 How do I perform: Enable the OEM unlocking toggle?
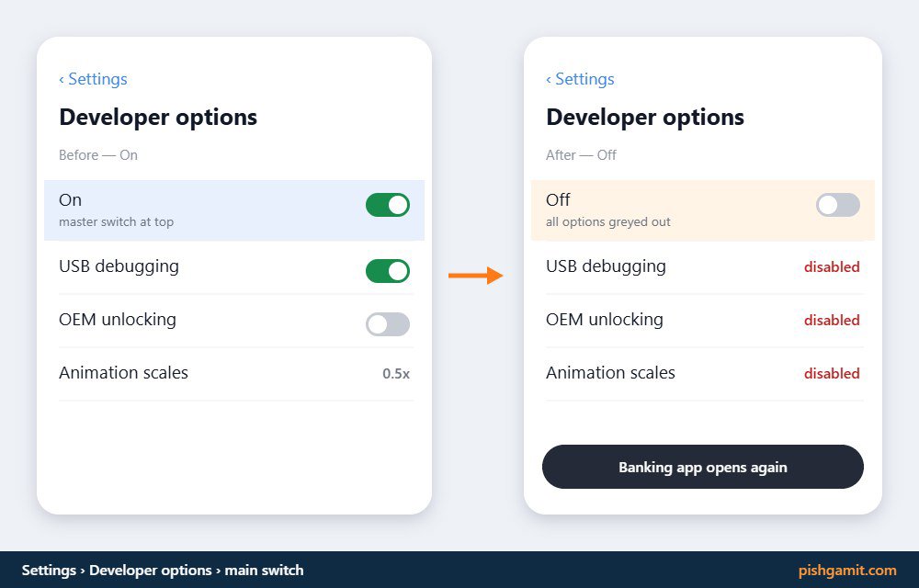388,324
